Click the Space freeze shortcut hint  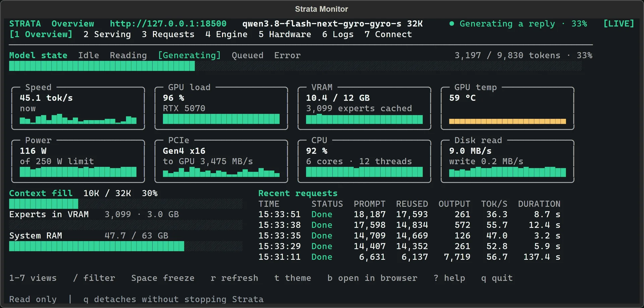(x=163, y=278)
